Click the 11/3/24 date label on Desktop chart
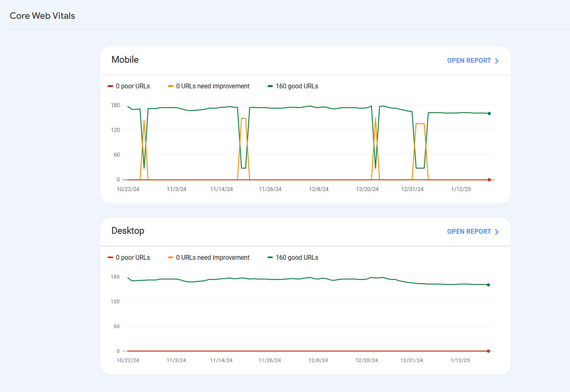The width and height of the screenshot is (570, 392). pos(176,360)
